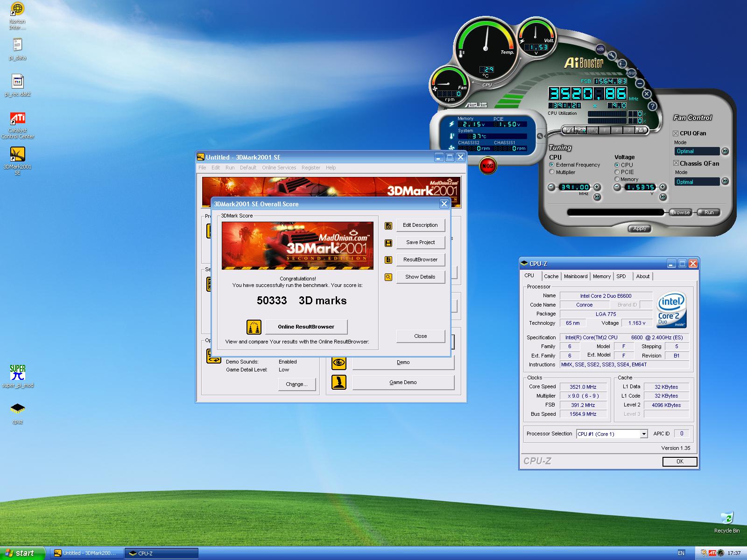Click the CPU QFan Optimal mode field
This screenshot has height=560, width=747.
point(697,151)
